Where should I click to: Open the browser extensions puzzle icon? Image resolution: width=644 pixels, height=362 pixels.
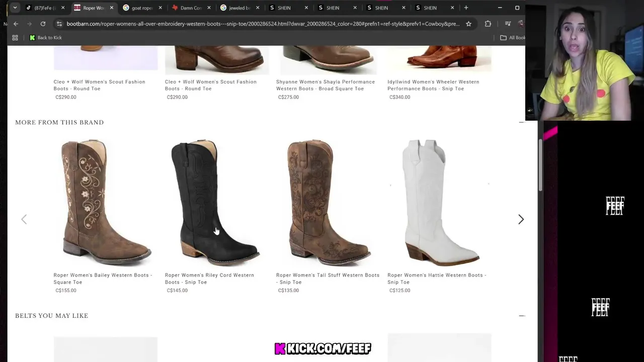tap(488, 24)
